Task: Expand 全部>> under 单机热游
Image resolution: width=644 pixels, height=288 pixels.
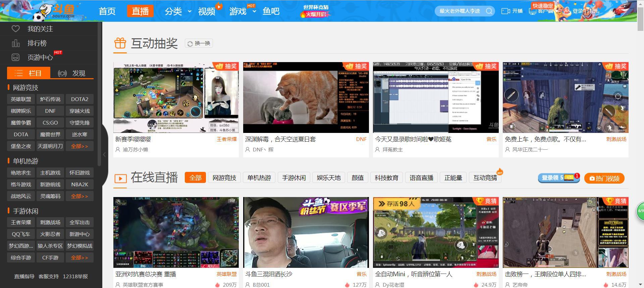Action: pyautogui.click(x=79, y=196)
